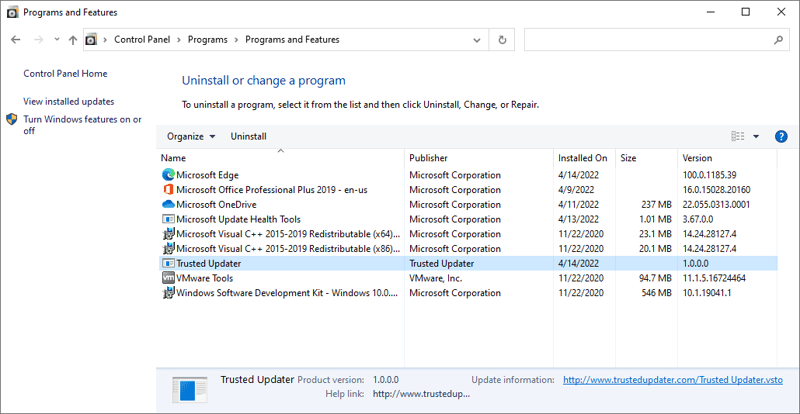The height and width of the screenshot is (414, 800).
Task: Click the Back navigation arrow
Action: [16, 39]
